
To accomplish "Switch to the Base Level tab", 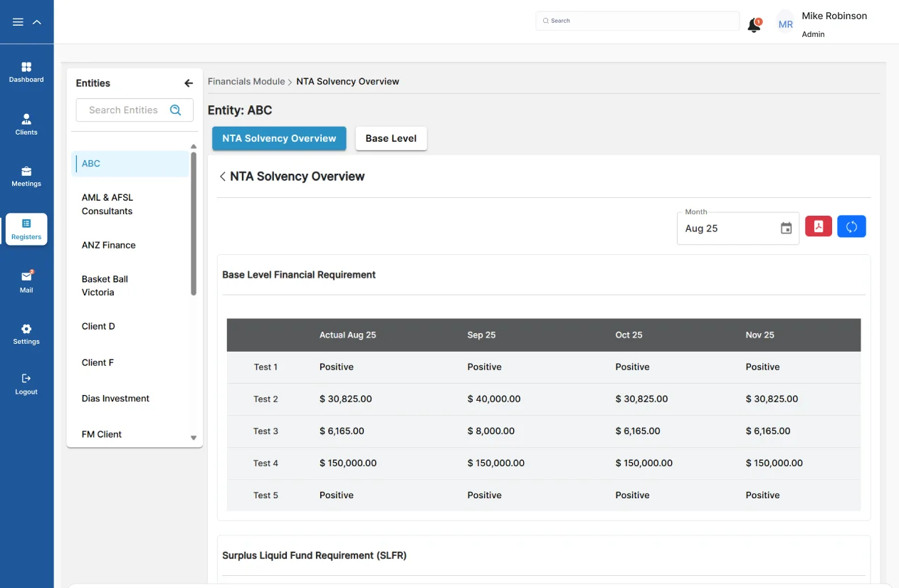I will pyautogui.click(x=391, y=139).
